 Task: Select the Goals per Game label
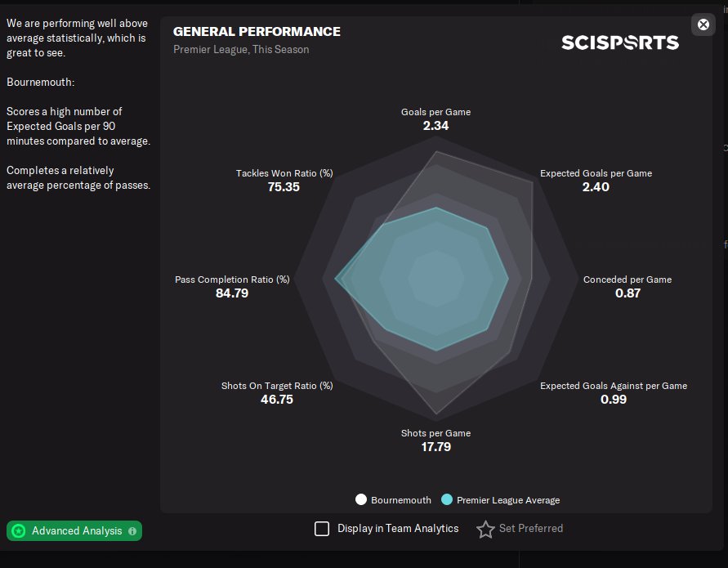tap(435, 112)
